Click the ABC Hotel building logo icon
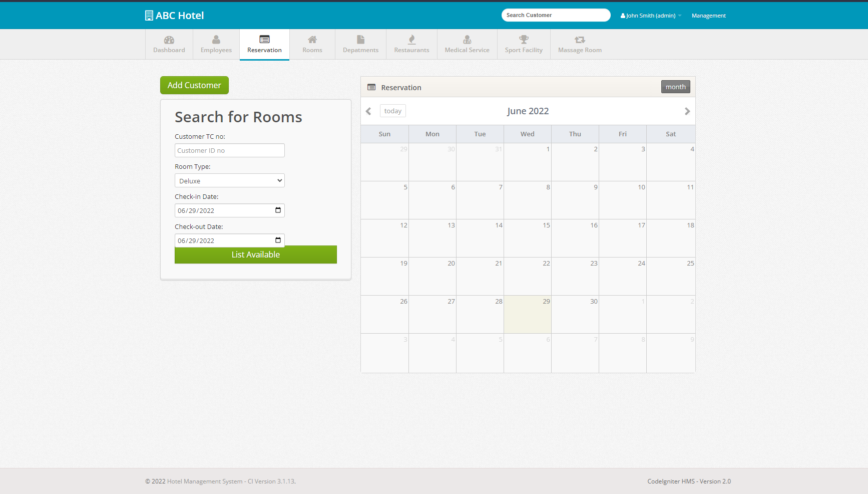The height and width of the screenshot is (494, 868). 149,16
